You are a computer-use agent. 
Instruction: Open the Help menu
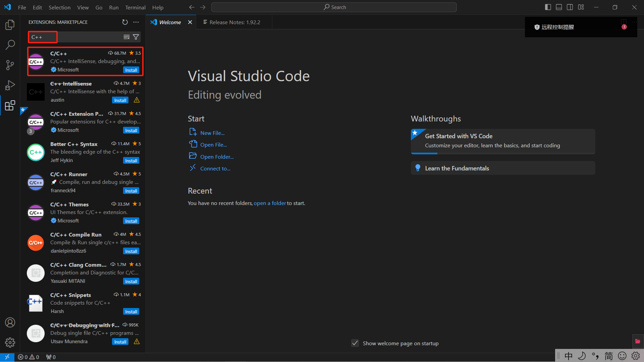tap(158, 7)
